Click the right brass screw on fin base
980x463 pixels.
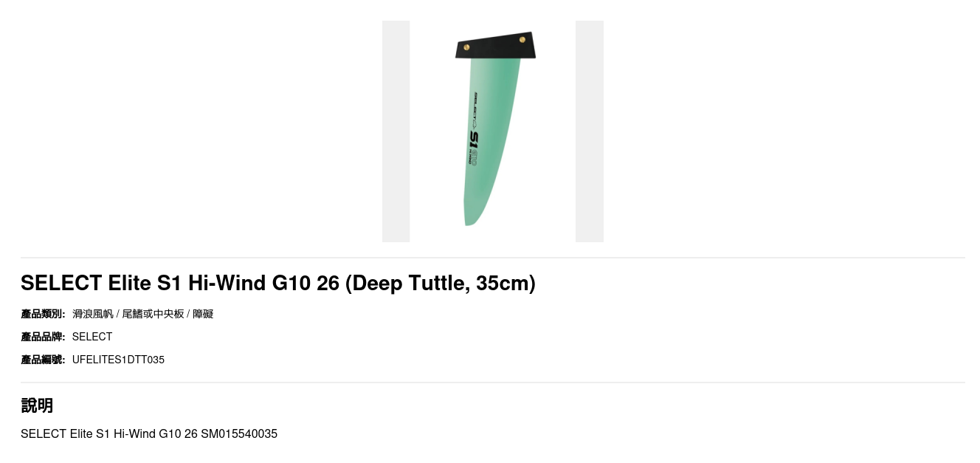point(522,39)
